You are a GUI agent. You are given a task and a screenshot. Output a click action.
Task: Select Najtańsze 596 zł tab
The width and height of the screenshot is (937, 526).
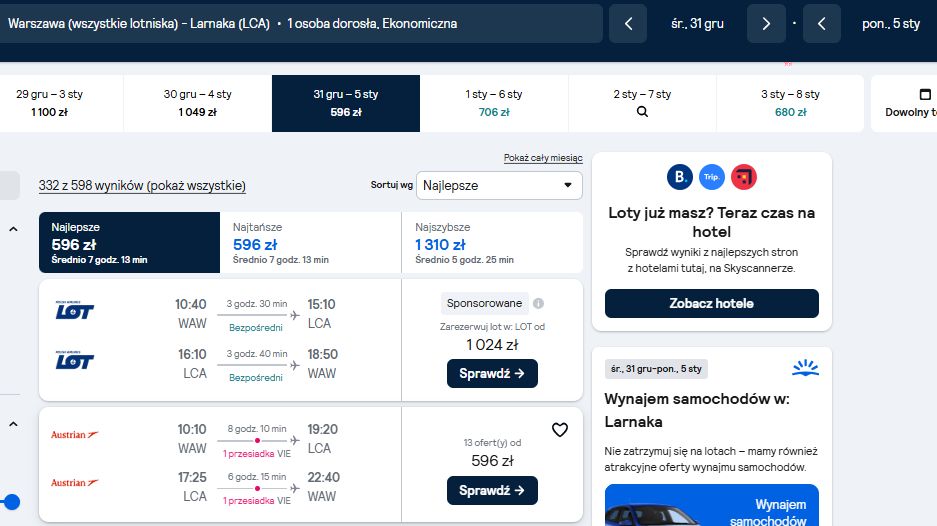tap(311, 243)
